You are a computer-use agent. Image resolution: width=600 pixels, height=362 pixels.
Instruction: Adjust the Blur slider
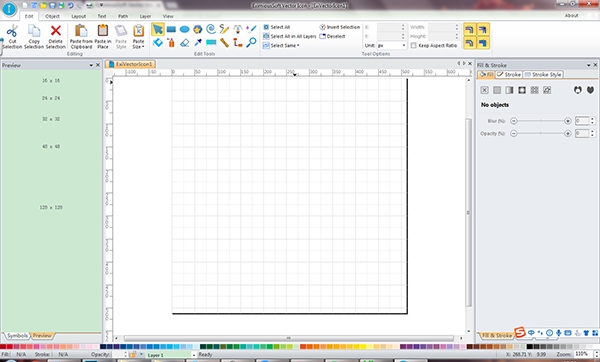(541, 121)
